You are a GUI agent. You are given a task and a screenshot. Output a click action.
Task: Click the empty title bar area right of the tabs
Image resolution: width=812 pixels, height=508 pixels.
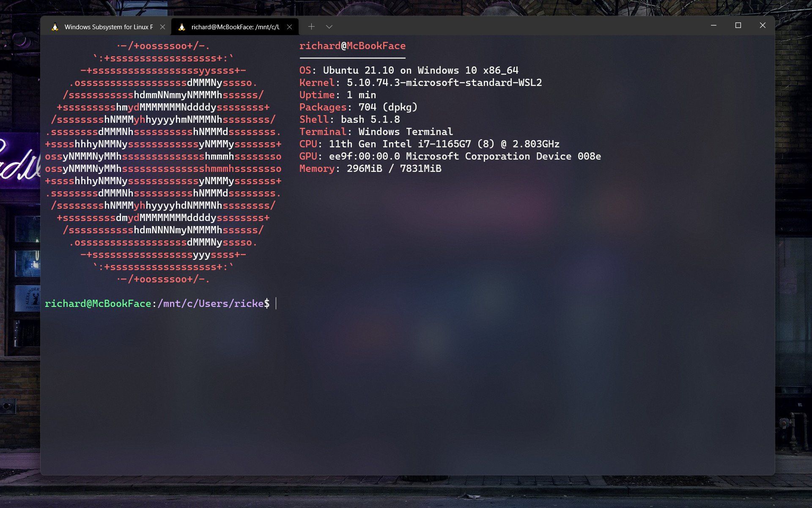pyautogui.click(x=507, y=26)
